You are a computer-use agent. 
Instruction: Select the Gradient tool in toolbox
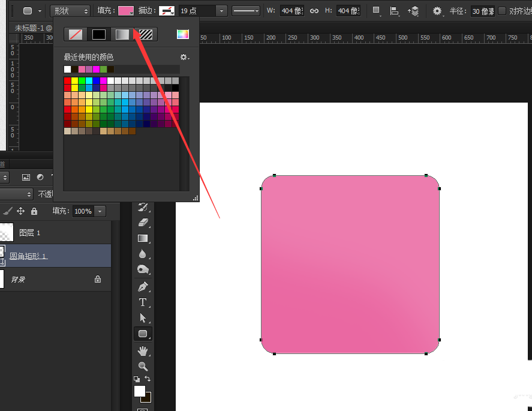(143, 238)
